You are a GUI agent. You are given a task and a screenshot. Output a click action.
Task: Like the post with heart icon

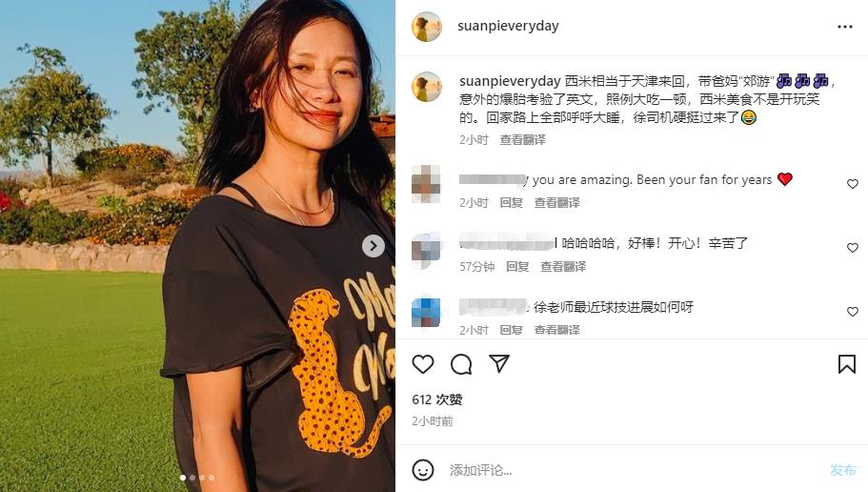[x=423, y=364]
